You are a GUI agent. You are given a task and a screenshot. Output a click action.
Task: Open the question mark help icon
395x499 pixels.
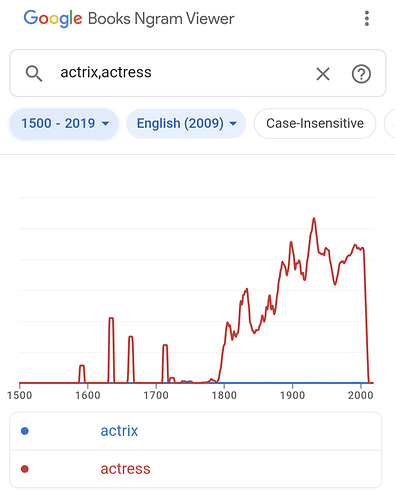tap(361, 74)
